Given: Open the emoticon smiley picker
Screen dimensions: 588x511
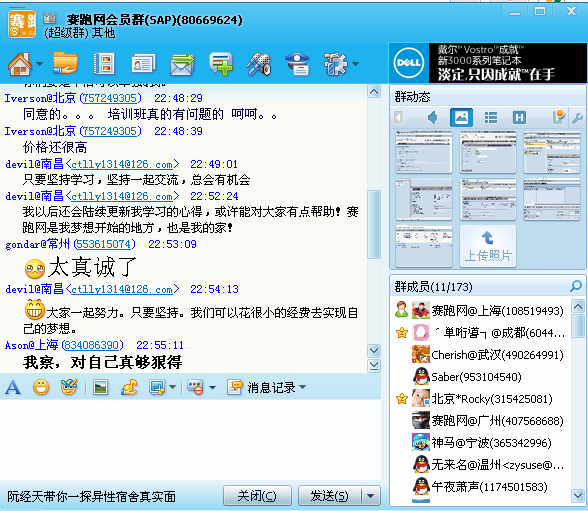Looking at the screenshot, I should point(41,387).
